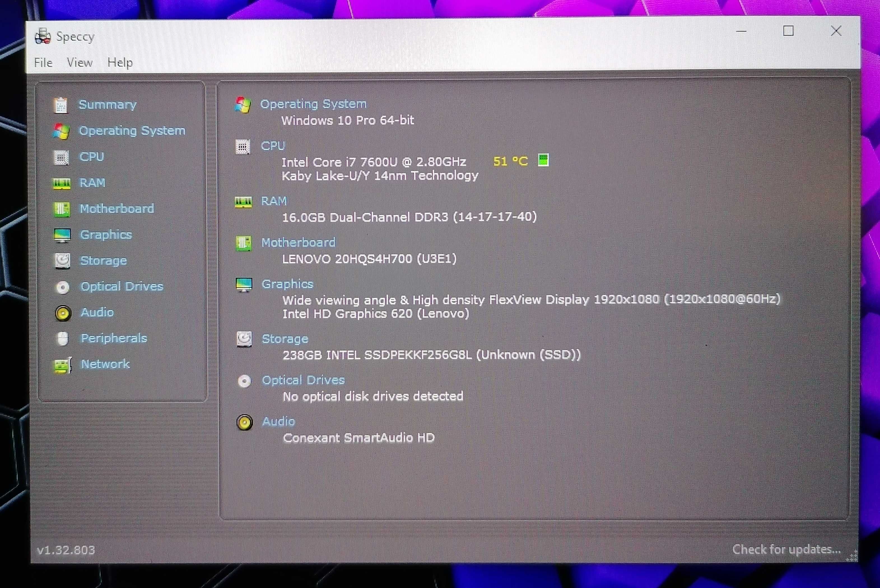Close the Speccy window
The image size is (880, 588).
(x=836, y=31)
